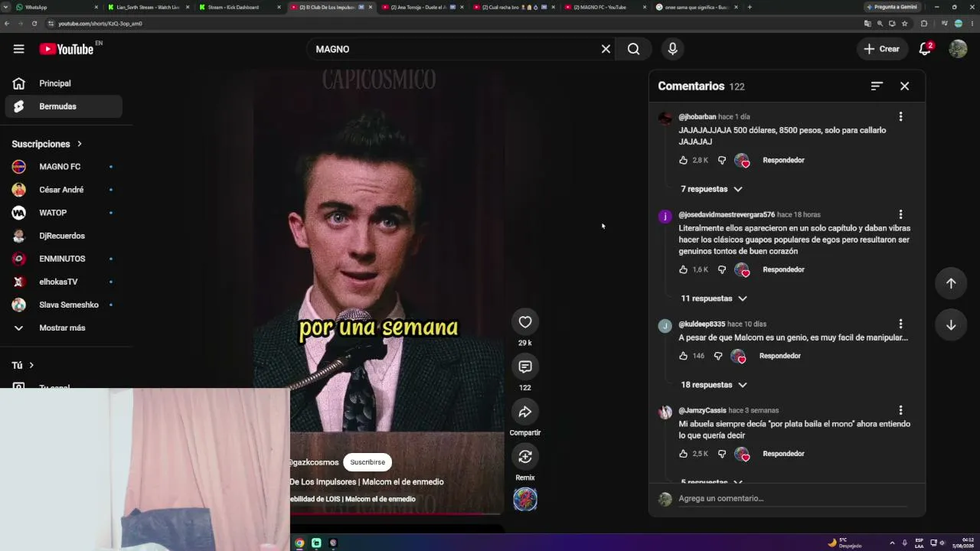
Task: Open the Short's comments button
Action: tap(525, 367)
